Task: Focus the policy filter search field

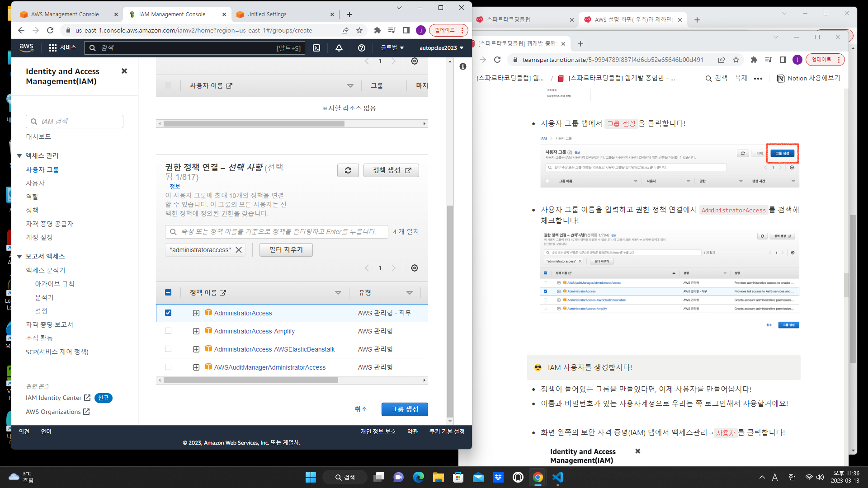Action: (277, 232)
